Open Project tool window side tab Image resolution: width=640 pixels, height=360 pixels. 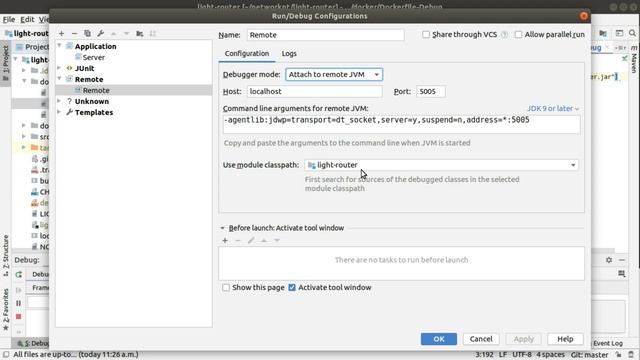(x=6, y=64)
